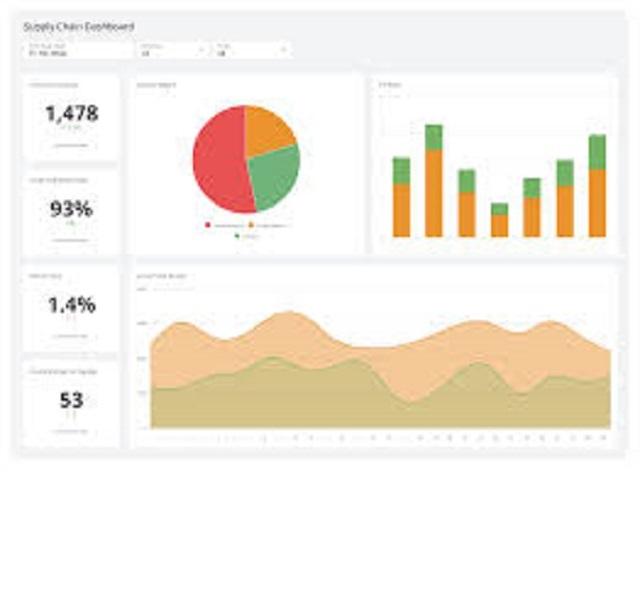Toggle the orange legend marker under the pie
The image size is (640, 602).
(x=251, y=225)
